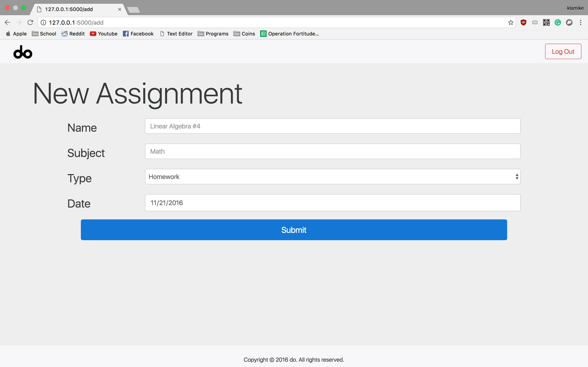Reload the page with refresh icon
588x367 pixels.
[x=30, y=23]
